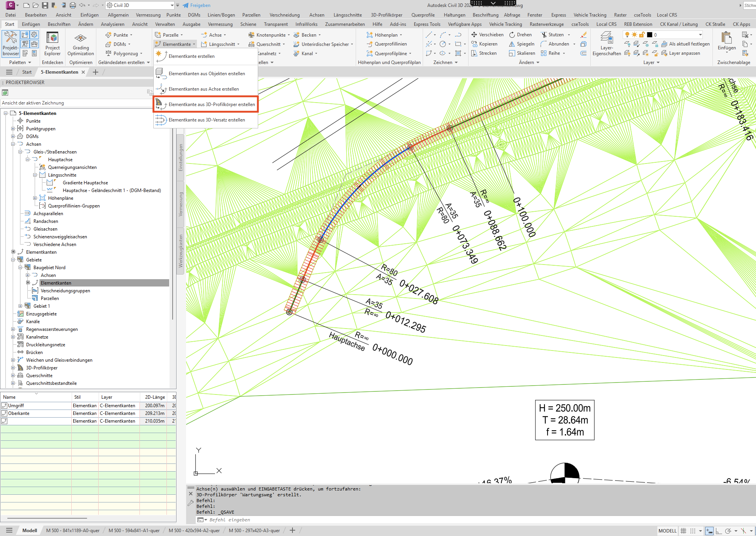Launch Project Explorer tool
This screenshot has height=536, width=756.
pos(52,44)
